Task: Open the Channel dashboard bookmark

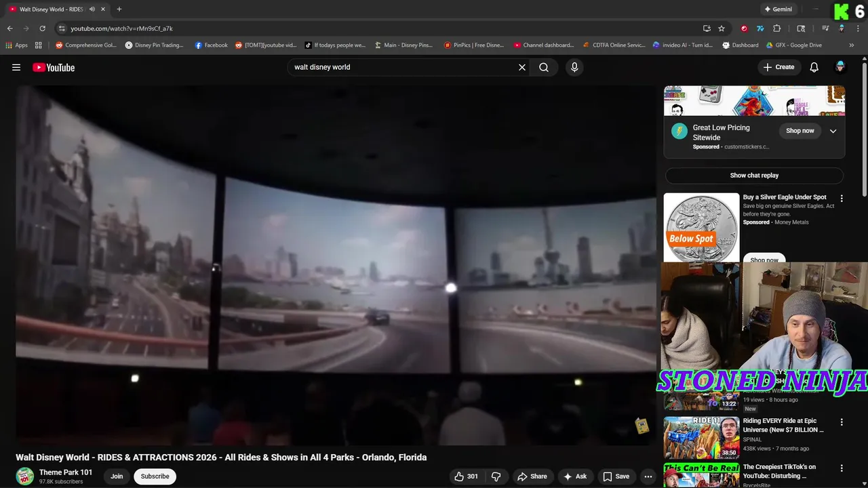Action: (x=544, y=45)
